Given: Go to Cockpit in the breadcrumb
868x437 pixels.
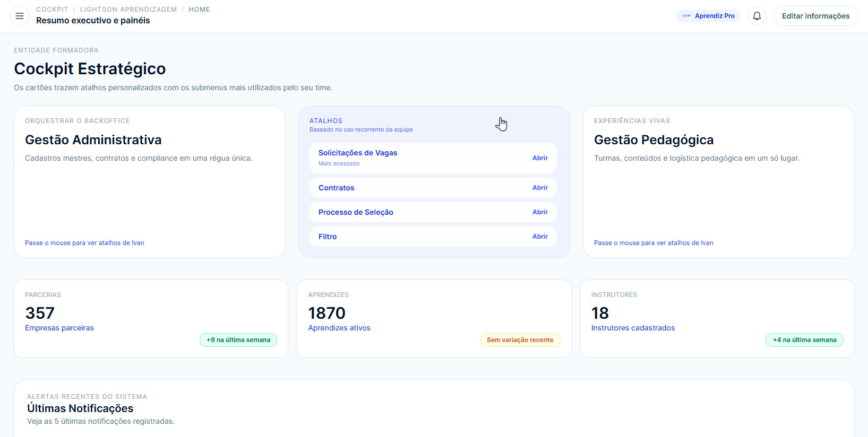Looking at the screenshot, I should pyautogui.click(x=52, y=10).
